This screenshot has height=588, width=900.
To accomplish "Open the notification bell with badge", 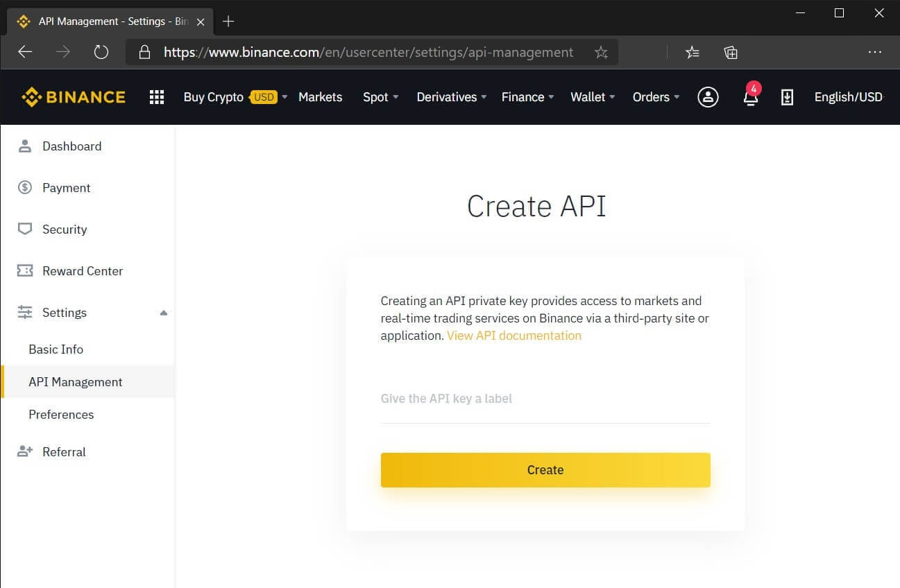I will (x=750, y=98).
